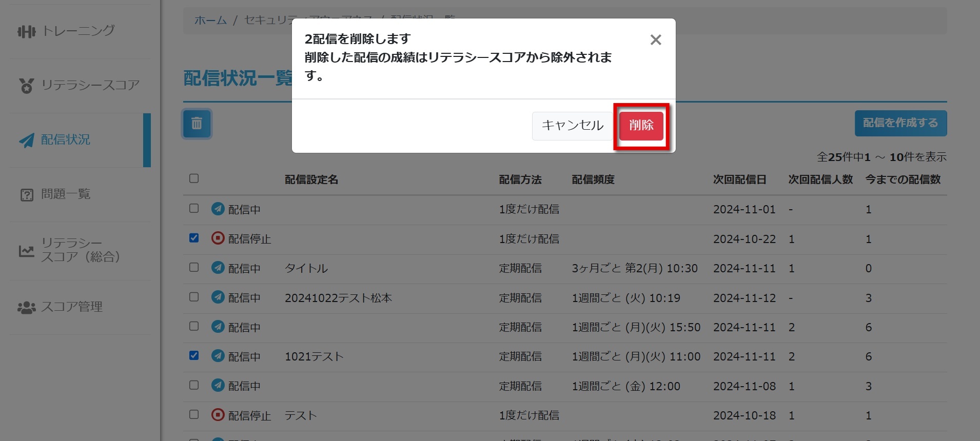Click the 全25件中1 ～ 10件を表示 count text
Screen dimensions: 980x441
[x=881, y=157]
